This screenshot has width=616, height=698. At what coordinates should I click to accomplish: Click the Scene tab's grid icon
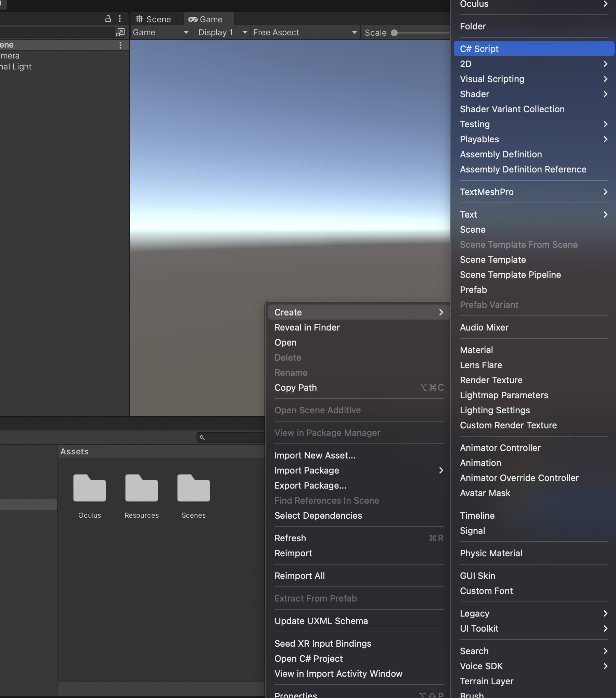139,19
